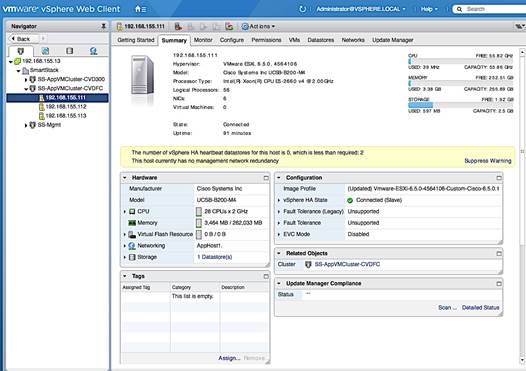Open the Administrator@VSPHERE.LOCAL user menu
The image size is (526, 371).
click(361, 9)
